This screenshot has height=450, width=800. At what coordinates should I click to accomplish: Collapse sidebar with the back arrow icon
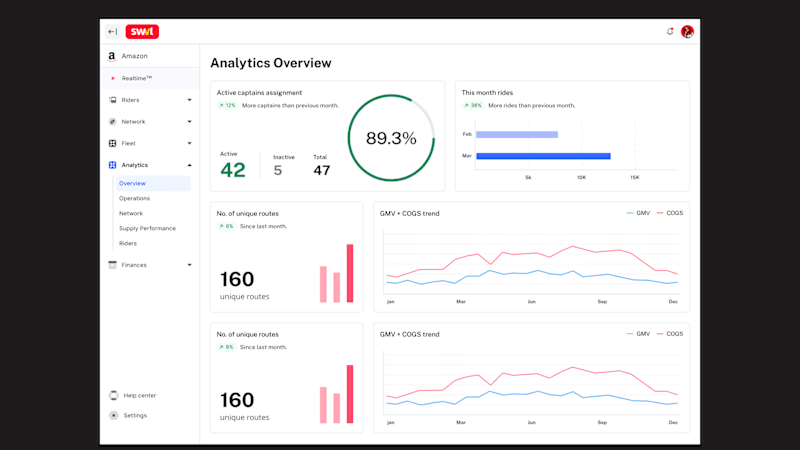tap(112, 32)
